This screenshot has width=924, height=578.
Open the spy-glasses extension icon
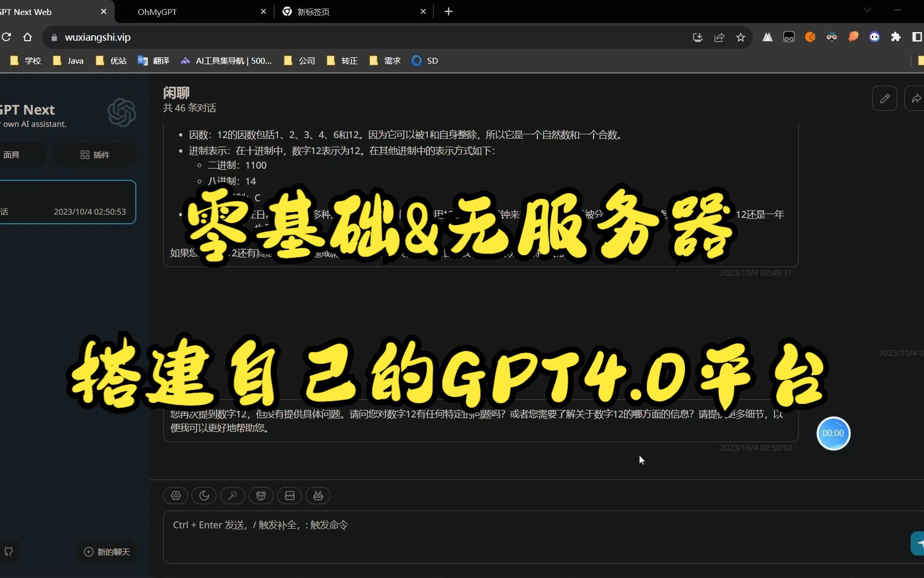[x=831, y=37]
